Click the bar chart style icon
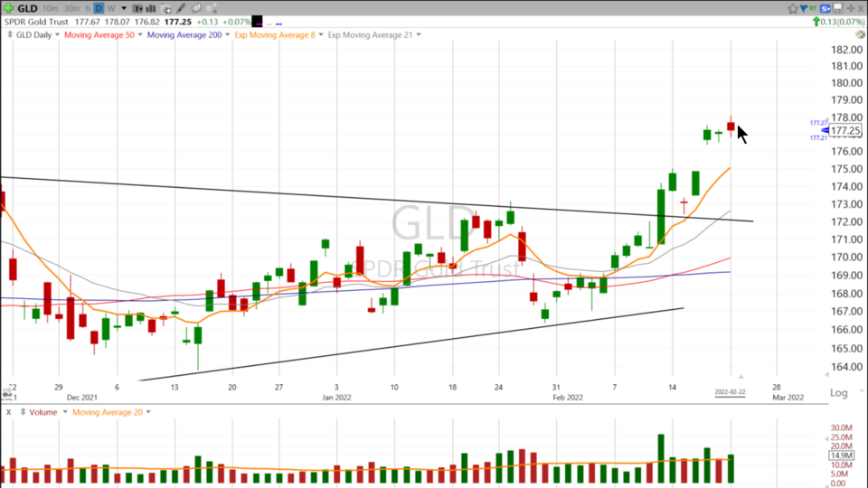Viewport: 868px width, 488px height. [x=151, y=8]
